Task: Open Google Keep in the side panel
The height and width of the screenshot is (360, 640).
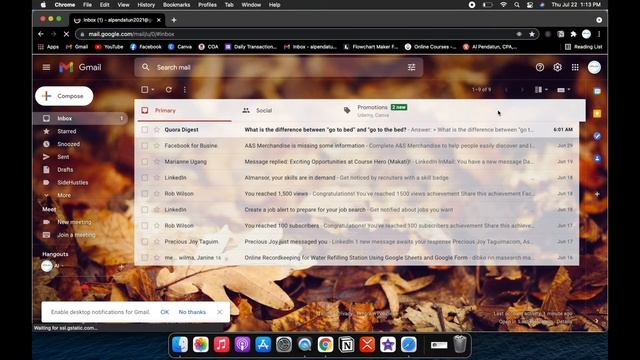Action: click(597, 113)
